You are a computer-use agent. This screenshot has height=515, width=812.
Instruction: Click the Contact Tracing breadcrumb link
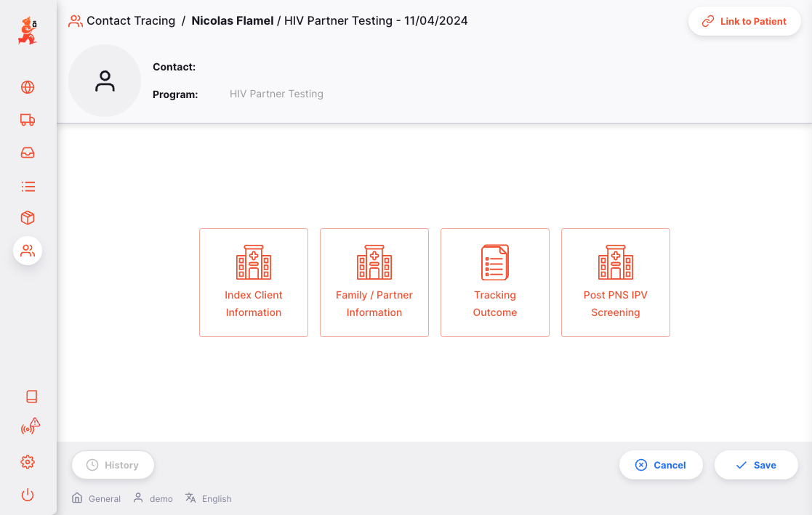point(131,21)
